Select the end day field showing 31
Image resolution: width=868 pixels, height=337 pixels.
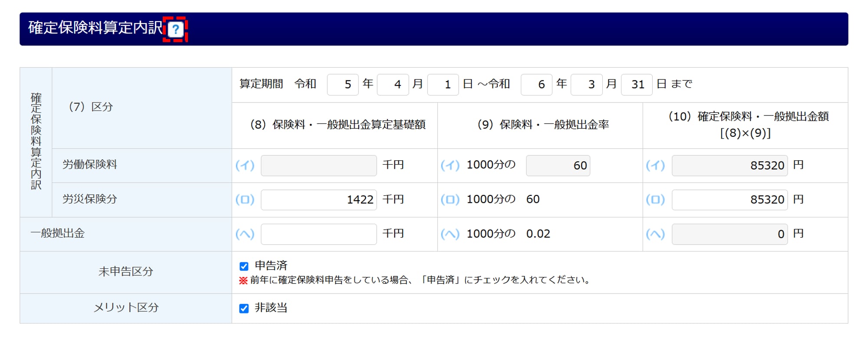(x=637, y=84)
